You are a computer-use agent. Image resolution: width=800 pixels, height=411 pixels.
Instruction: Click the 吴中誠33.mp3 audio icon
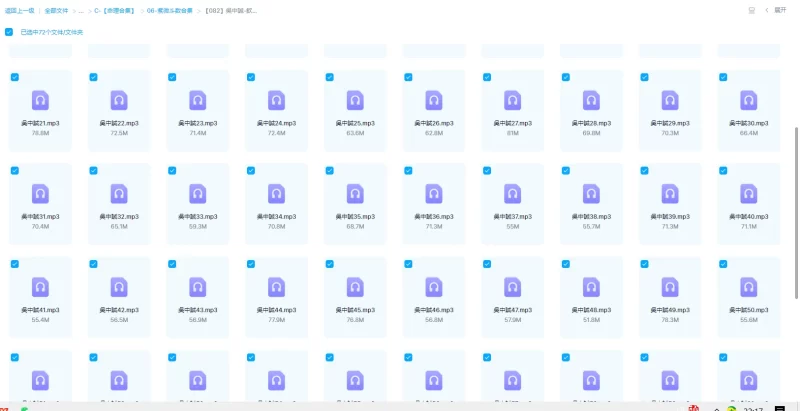198,193
